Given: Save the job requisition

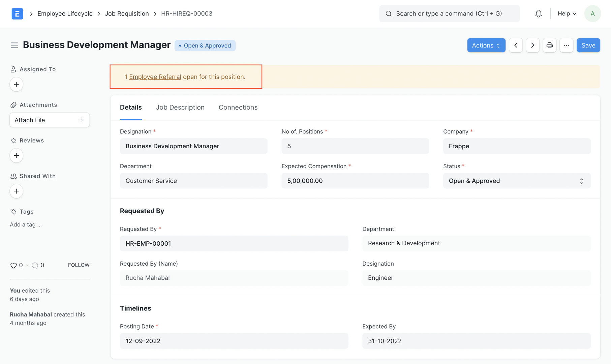Looking at the screenshot, I should 588,45.
